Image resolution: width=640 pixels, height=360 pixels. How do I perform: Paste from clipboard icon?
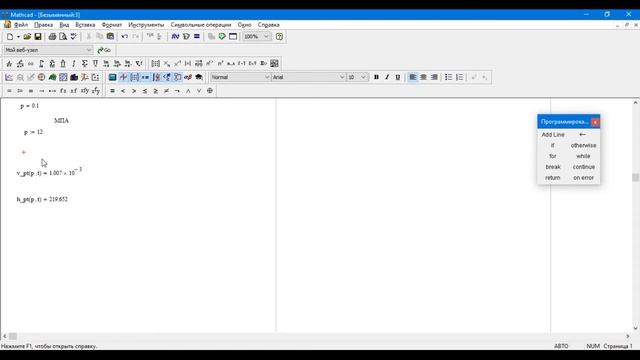pos(110,37)
